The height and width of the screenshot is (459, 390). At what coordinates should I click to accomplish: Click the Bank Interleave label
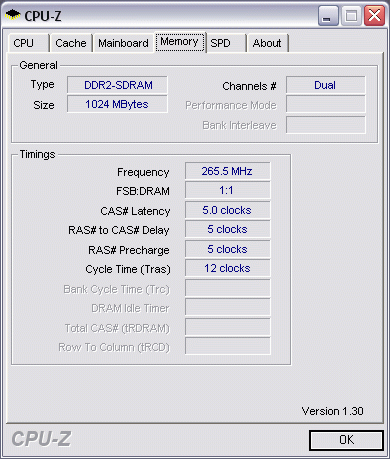(240, 125)
